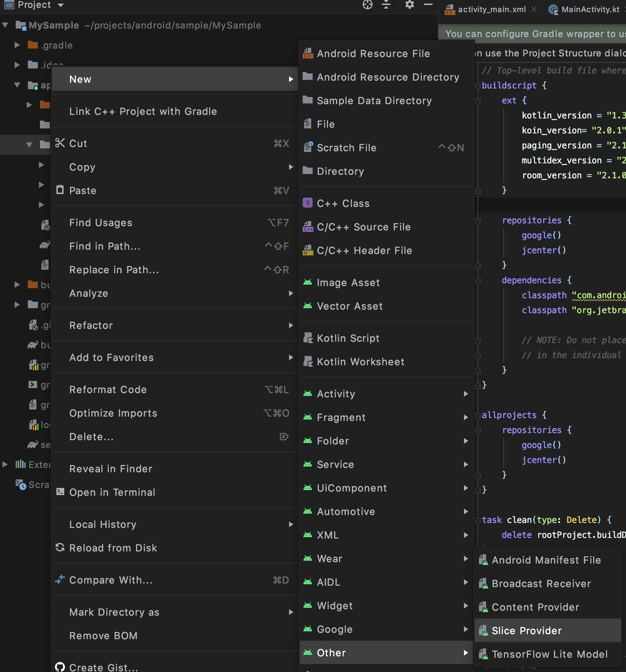Viewport: 626px width, 672px height.
Task: Click the Android Manifest File icon
Action: [x=483, y=560]
